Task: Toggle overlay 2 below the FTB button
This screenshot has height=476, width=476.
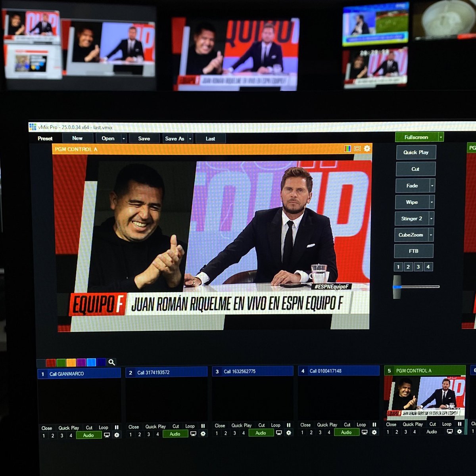Action: tap(408, 267)
